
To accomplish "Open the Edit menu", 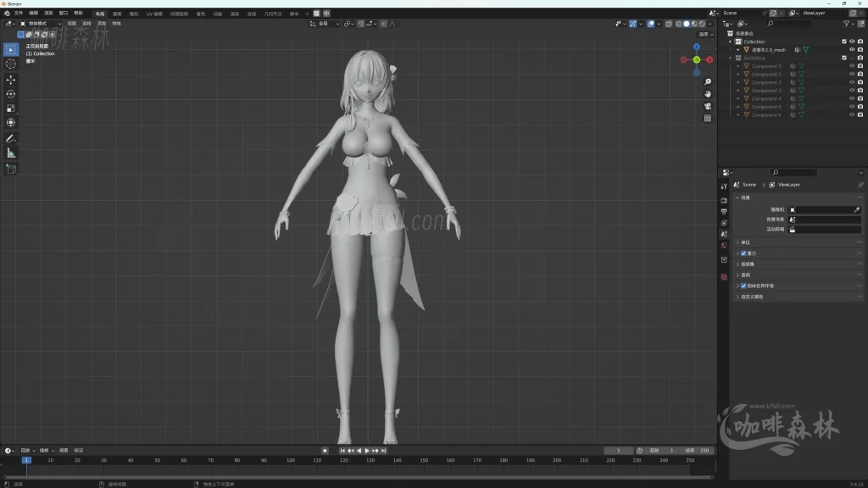I will (x=33, y=14).
